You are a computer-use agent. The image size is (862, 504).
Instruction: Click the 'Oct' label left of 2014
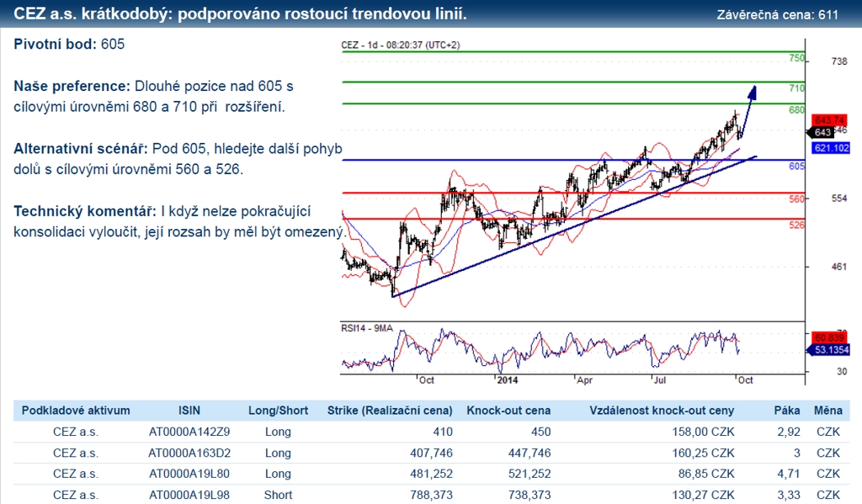pos(427,380)
